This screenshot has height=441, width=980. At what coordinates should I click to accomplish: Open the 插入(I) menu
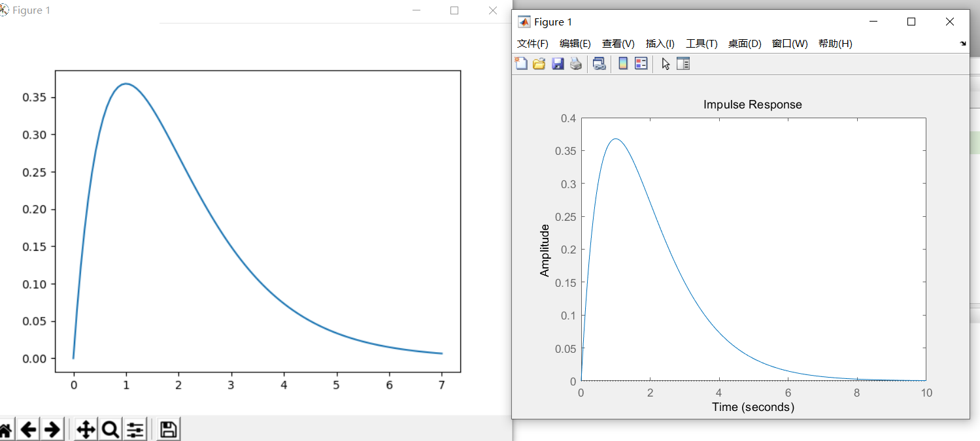coord(660,43)
